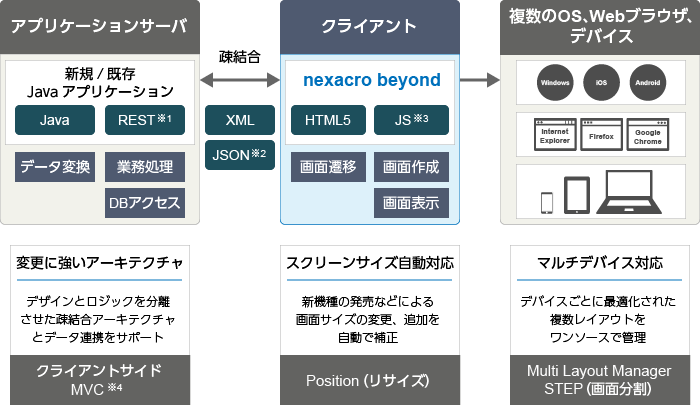700x405 pixels.
Task: Click the Java box
Action: (x=55, y=120)
